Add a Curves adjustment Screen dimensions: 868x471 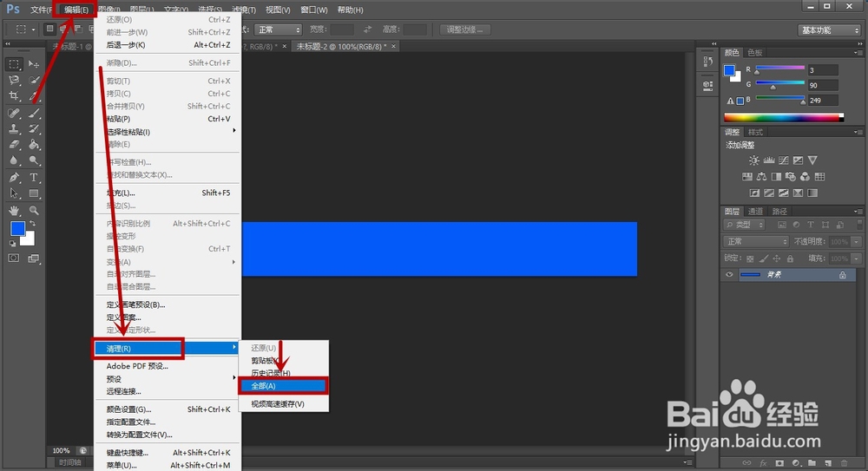(783, 160)
